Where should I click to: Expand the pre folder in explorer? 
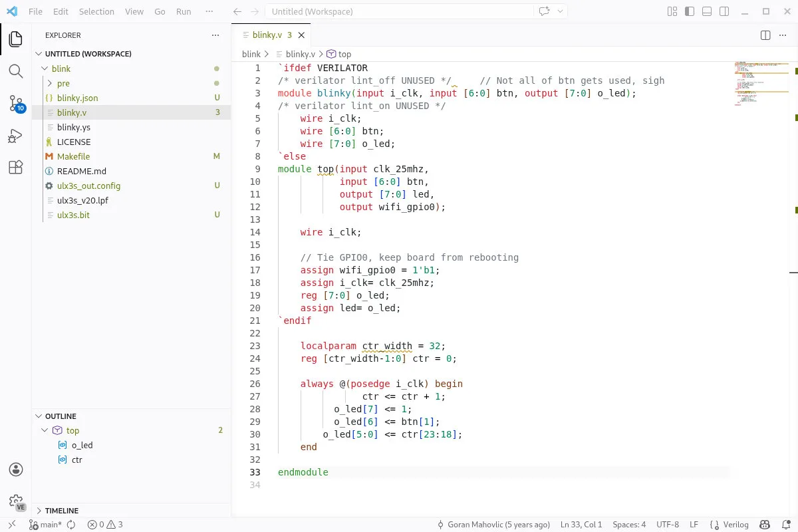tap(63, 83)
